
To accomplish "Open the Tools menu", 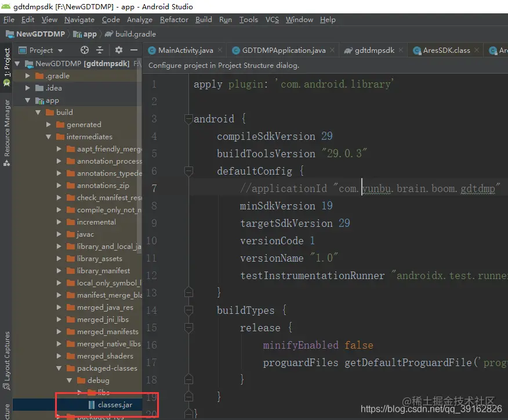I will pos(249,20).
